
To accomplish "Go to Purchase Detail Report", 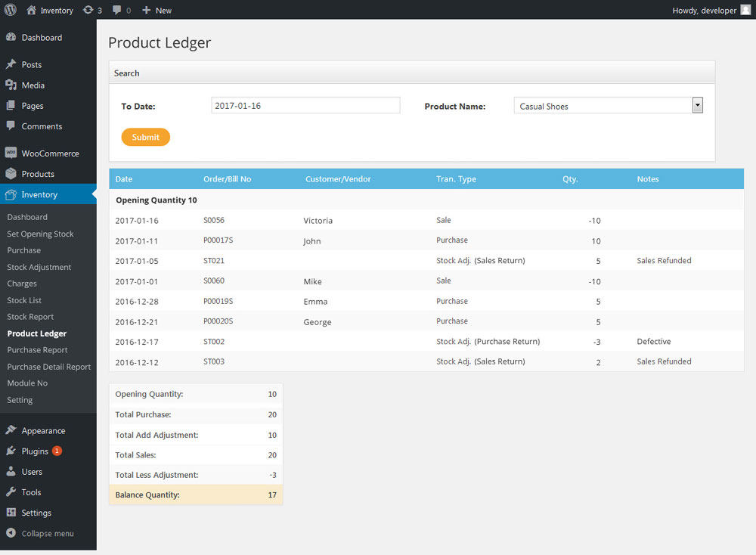I will (48, 367).
